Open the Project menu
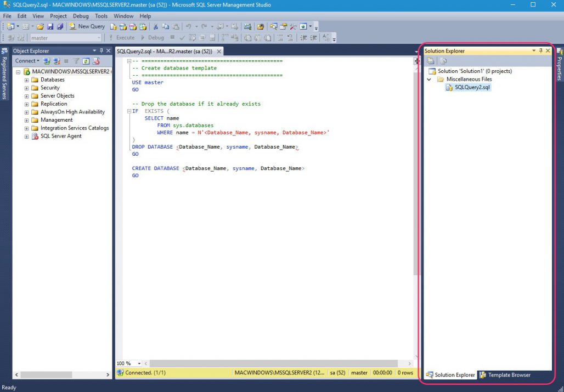 (x=58, y=16)
